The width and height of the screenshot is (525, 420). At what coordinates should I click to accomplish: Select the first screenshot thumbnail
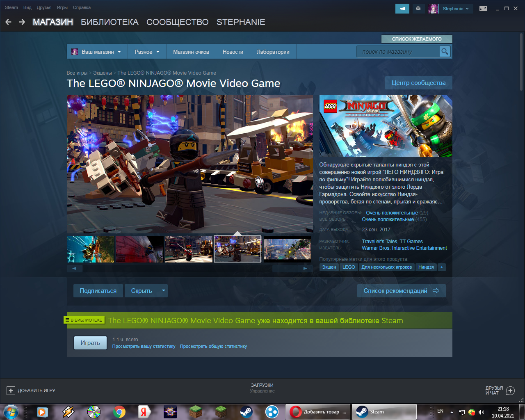coord(91,249)
